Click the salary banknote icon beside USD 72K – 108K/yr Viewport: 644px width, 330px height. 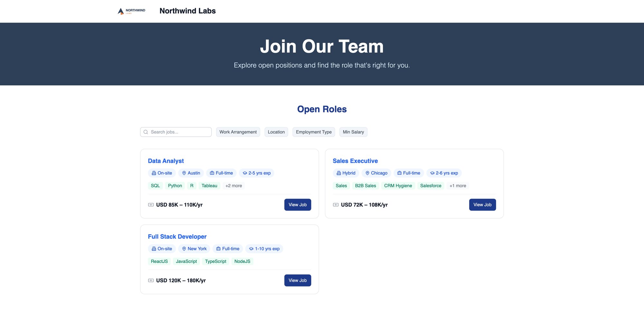point(336,205)
